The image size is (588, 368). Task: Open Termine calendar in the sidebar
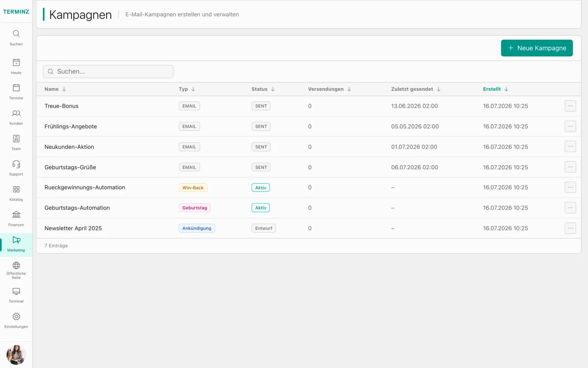[16, 92]
